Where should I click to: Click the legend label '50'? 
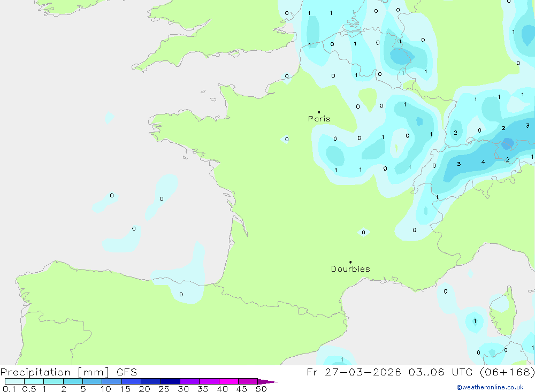point(261,389)
